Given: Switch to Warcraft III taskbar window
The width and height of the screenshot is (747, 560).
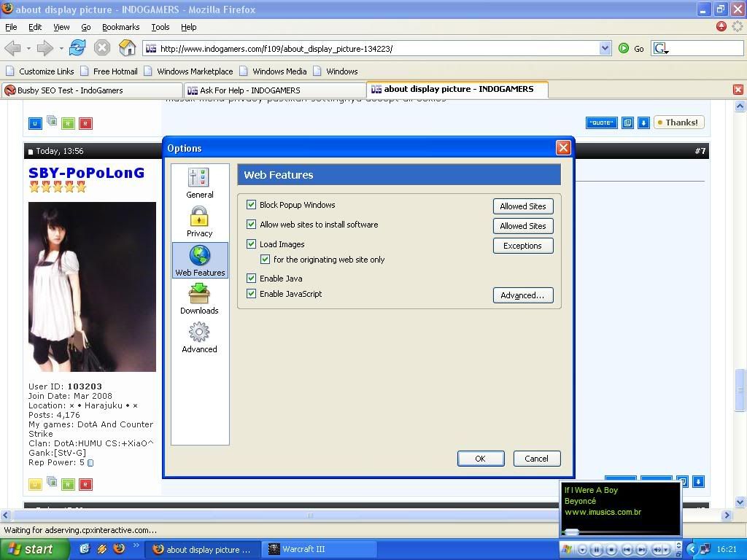Looking at the screenshot, I should [x=320, y=550].
